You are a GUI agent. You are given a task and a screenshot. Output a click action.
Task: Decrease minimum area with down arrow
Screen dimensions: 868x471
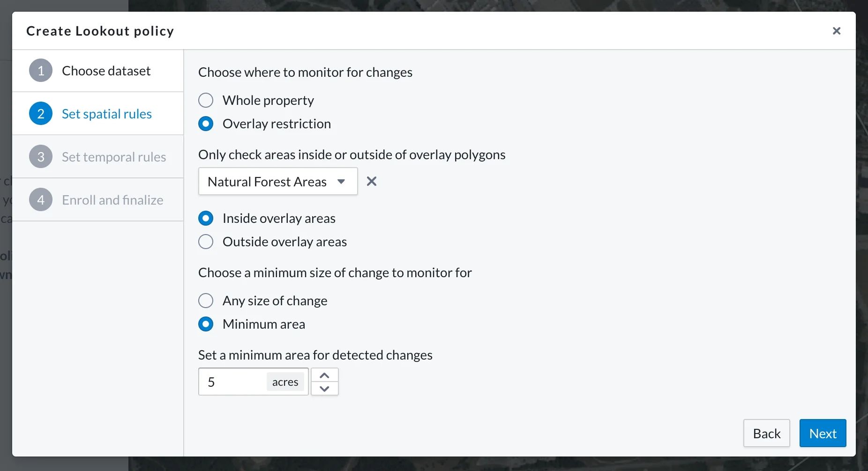pyautogui.click(x=324, y=389)
